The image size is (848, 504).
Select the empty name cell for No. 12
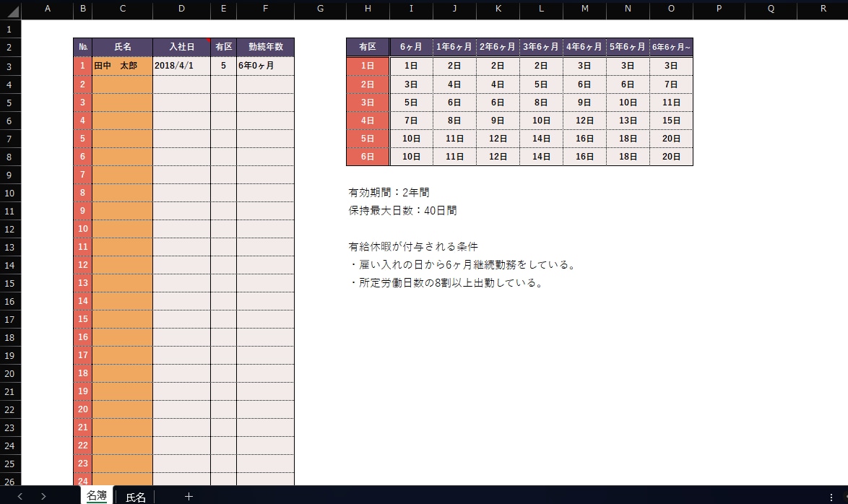coord(122,264)
